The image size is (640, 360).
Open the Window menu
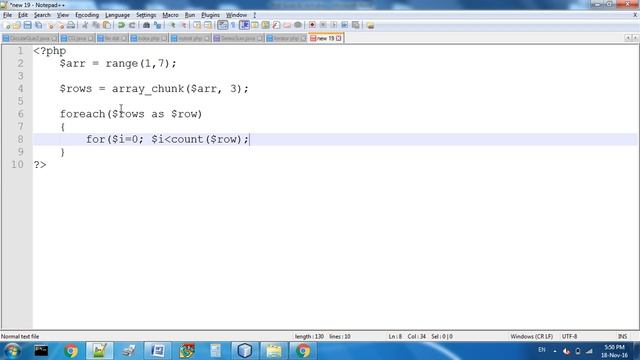(x=237, y=15)
